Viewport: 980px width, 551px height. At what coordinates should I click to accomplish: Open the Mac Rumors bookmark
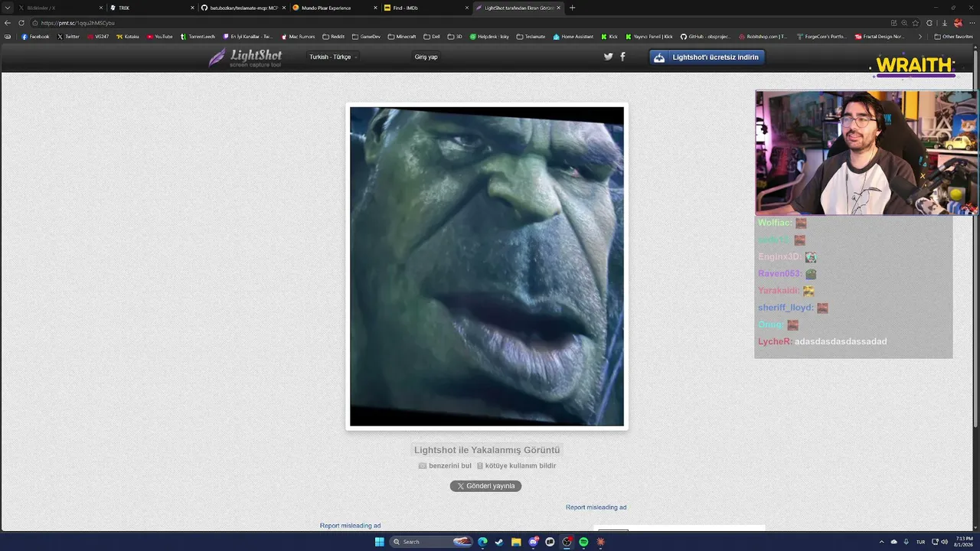[298, 37]
